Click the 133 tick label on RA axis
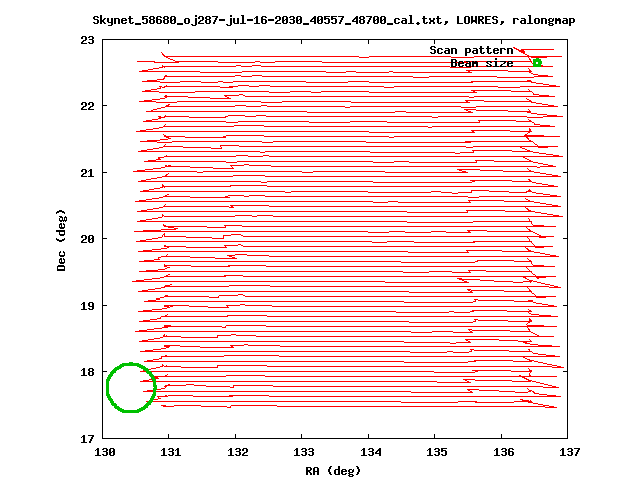This screenshot has height=480, width=640. (x=302, y=452)
